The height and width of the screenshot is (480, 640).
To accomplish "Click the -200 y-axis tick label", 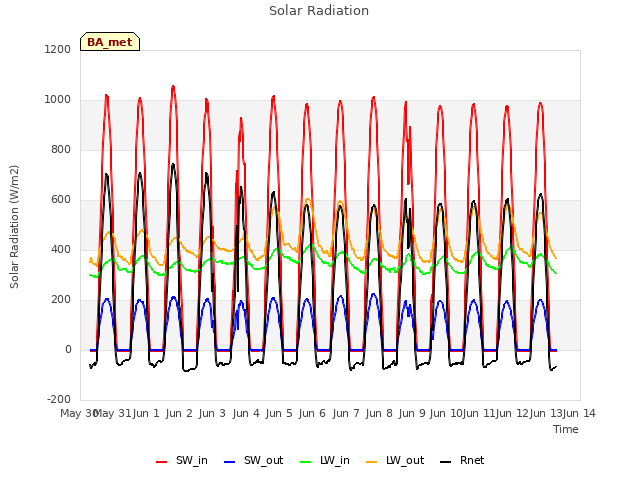I will [59, 399].
